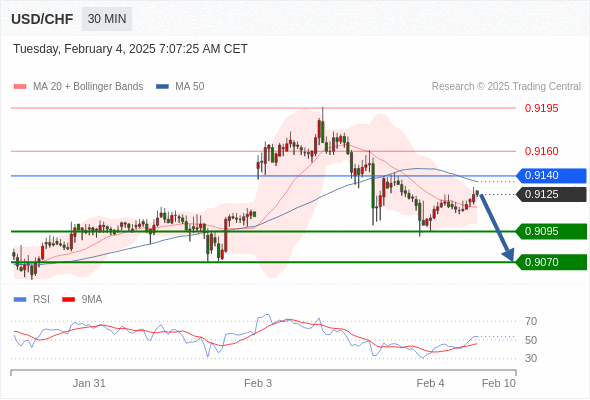Click the 0.9160 red resistance label

coord(541,151)
